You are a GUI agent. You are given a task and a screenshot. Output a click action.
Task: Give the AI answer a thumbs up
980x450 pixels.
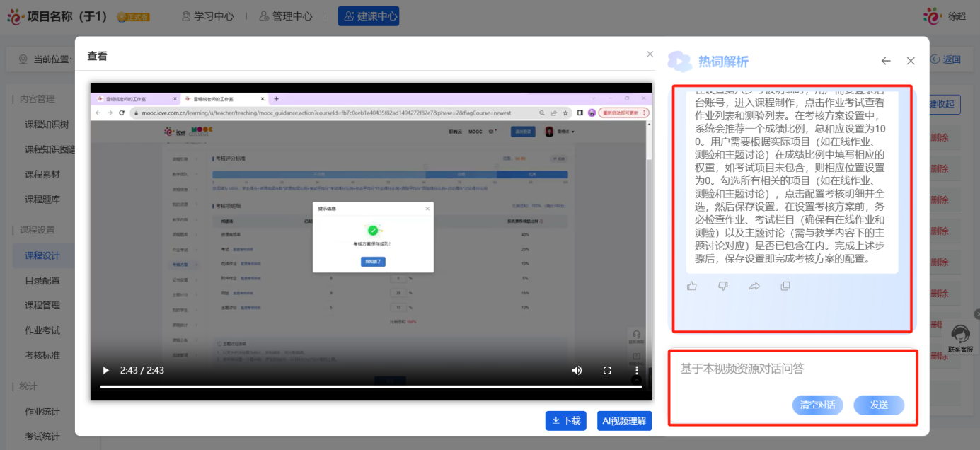pyautogui.click(x=691, y=285)
